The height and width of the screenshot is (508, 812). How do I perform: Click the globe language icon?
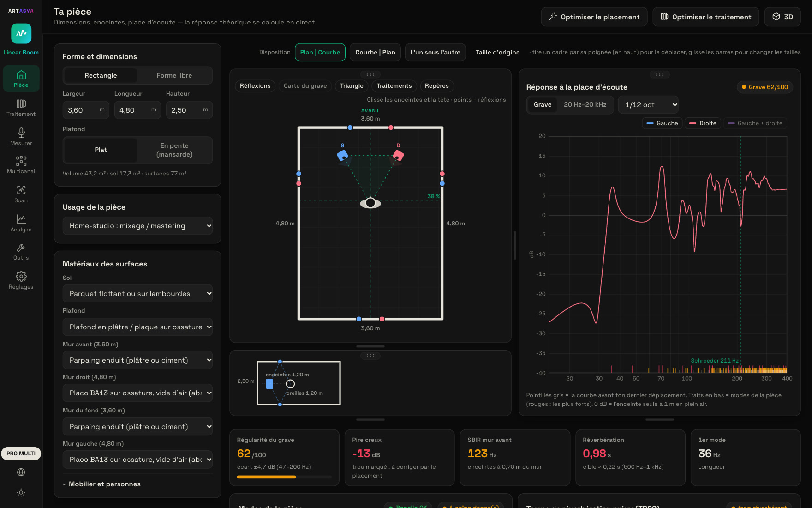pyautogui.click(x=21, y=472)
